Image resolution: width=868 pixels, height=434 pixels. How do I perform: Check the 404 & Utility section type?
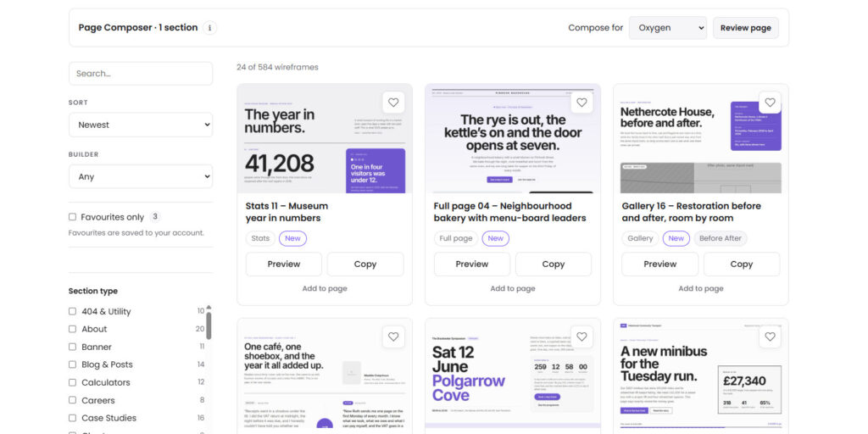(x=73, y=311)
